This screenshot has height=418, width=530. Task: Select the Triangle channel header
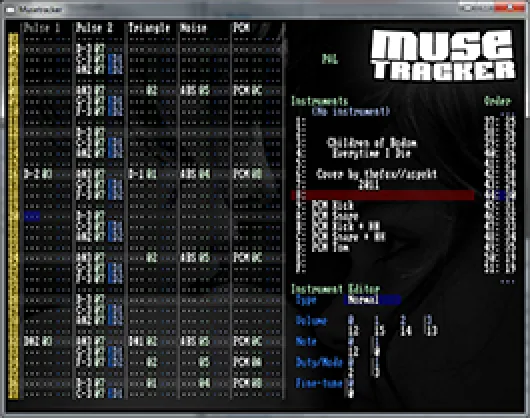(149, 28)
